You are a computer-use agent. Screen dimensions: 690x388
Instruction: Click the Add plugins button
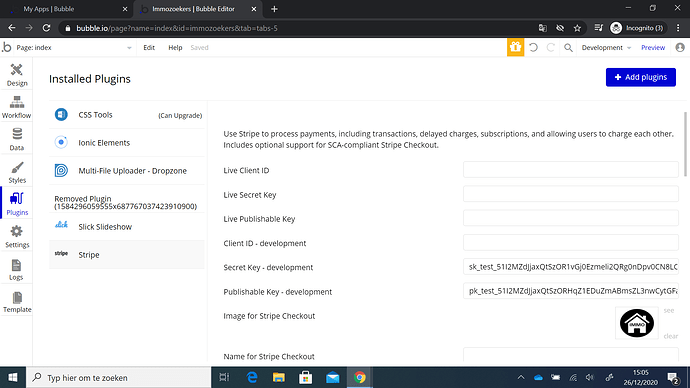point(640,77)
